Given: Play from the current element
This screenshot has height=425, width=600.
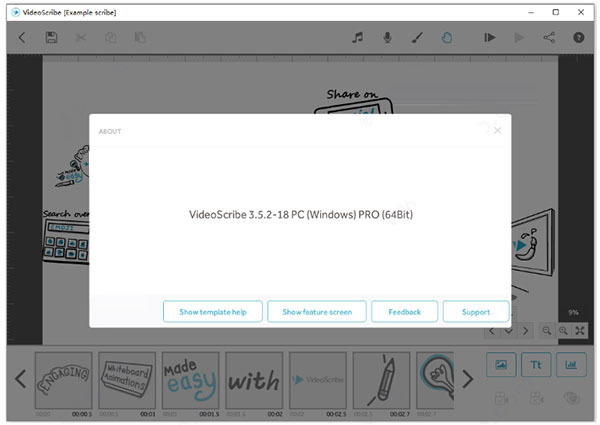Looking at the screenshot, I should [x=519, y=37].
